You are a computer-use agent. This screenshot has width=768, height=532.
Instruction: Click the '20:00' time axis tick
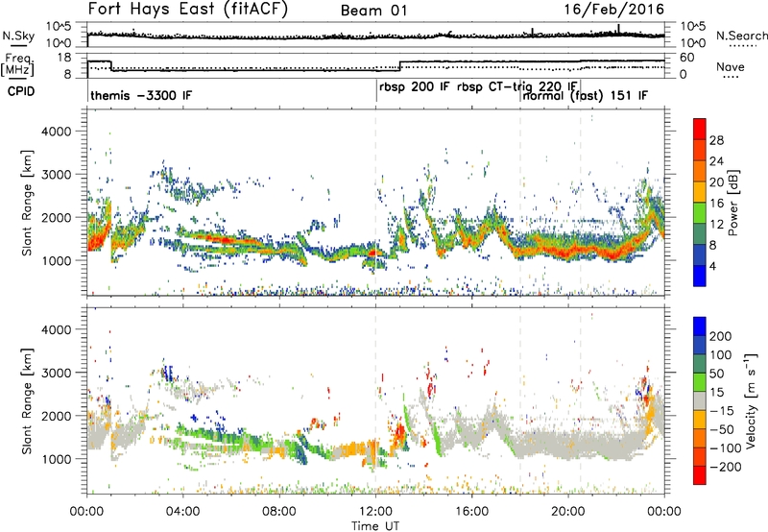click(568, 512)
